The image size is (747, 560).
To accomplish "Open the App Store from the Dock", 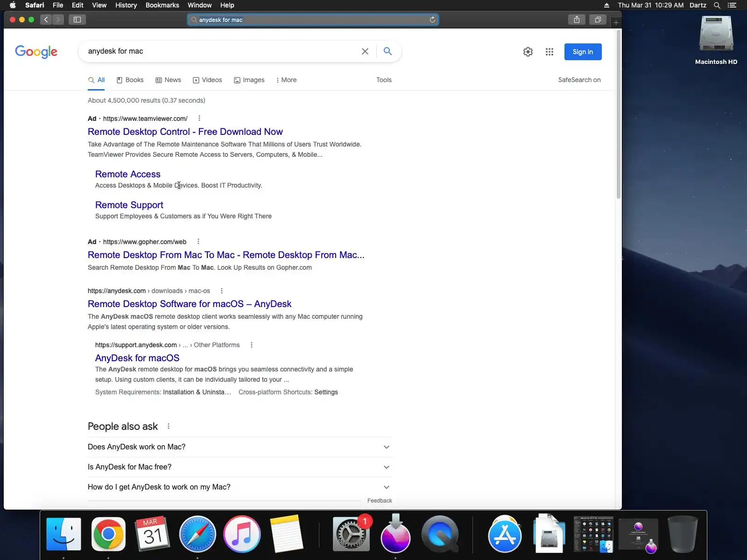I will coord(505,534).
